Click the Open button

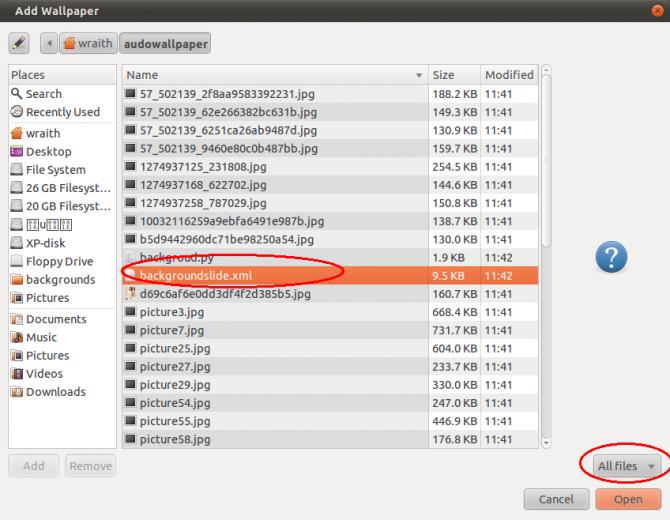[628, 499]
